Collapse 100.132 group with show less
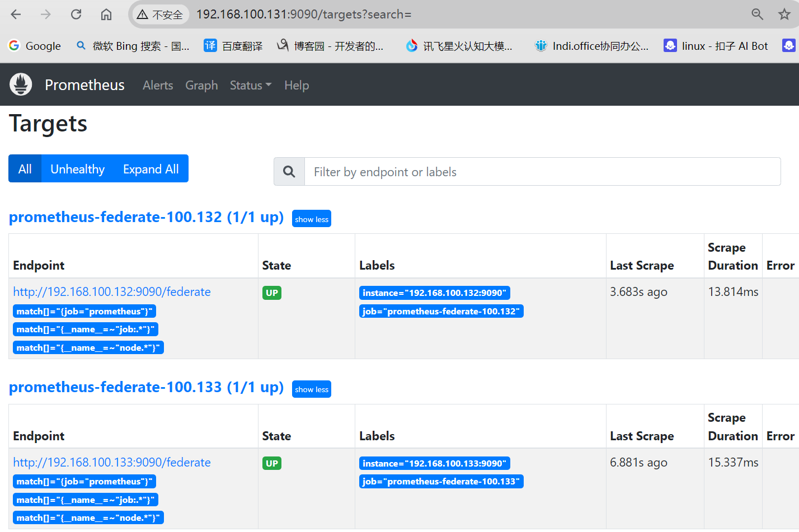 312,219
